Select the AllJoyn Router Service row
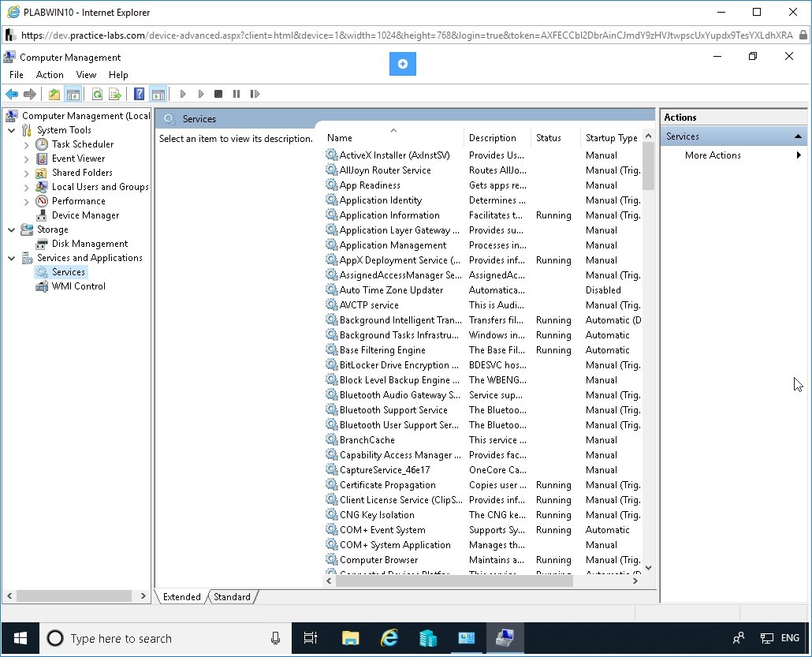This screenshot has width=812, height=657. pyautogui.click(x=385, y=170)
